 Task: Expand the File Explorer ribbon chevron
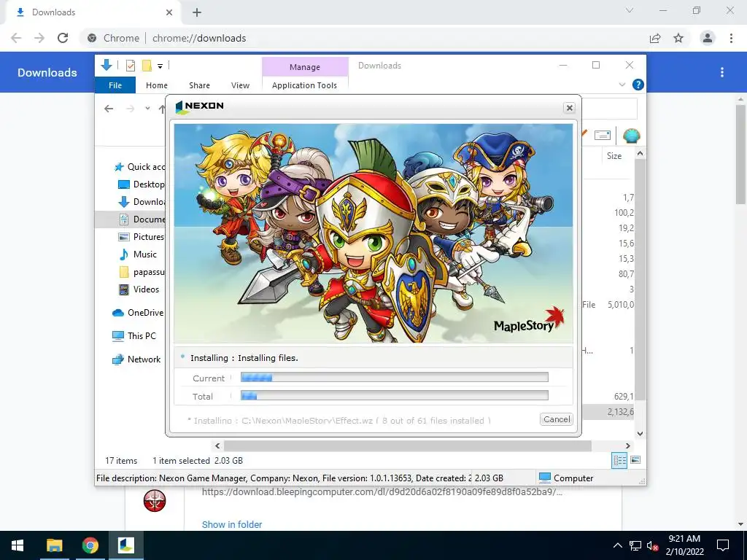coord(622,85)
